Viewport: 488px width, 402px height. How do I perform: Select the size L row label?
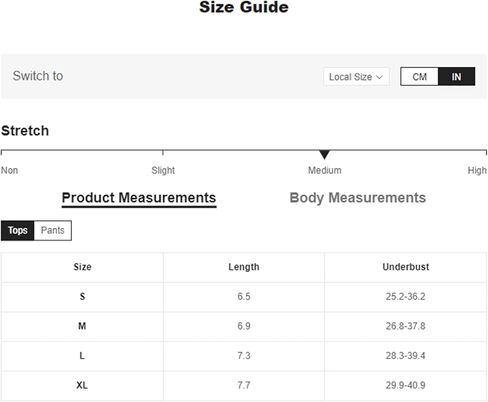(82, 356)
